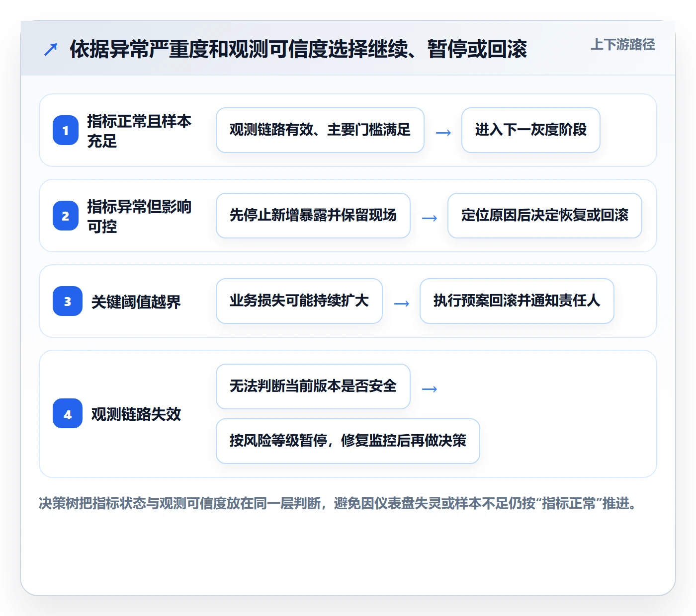696x616 pixels.
Task: Click the footer note starting 决策树把指标状态
Action: click(x=338, y=503)
